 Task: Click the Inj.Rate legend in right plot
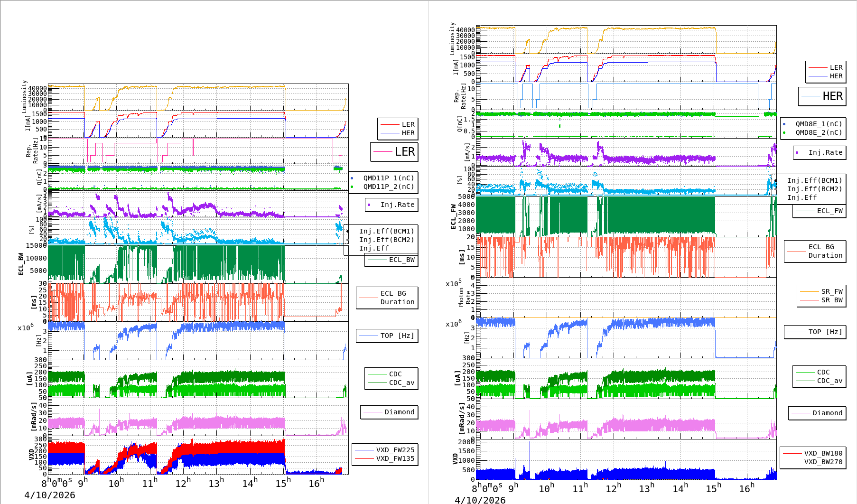(x=825, y=152)
